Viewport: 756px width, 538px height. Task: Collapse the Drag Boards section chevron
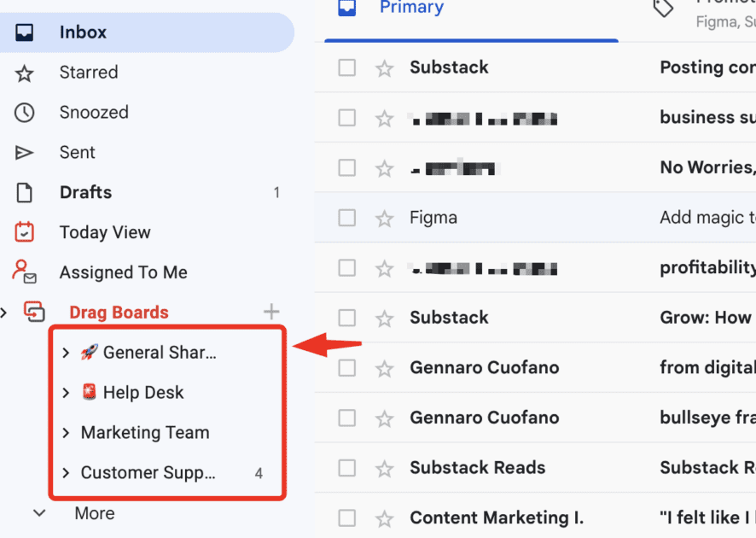[x=4, y=313]
